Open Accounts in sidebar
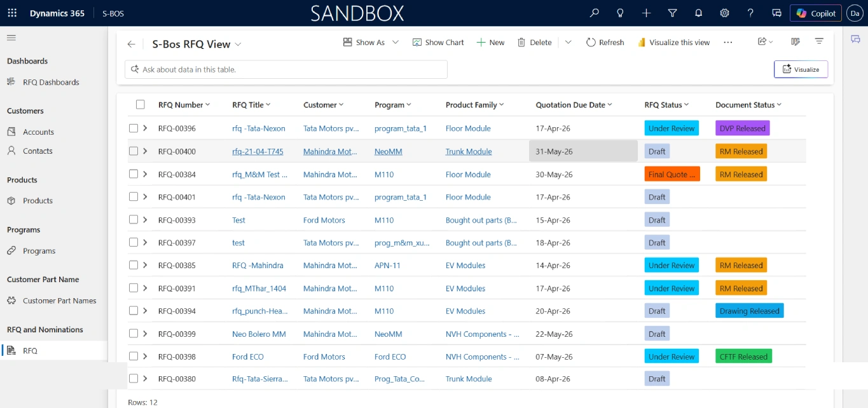This screenshot has width=868, height=408. coord(38,132)
